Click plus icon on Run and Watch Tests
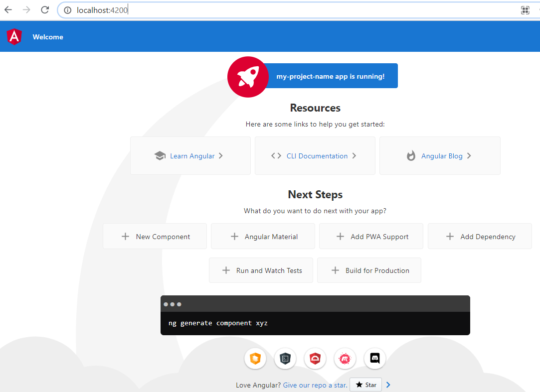 click(226, 270)
